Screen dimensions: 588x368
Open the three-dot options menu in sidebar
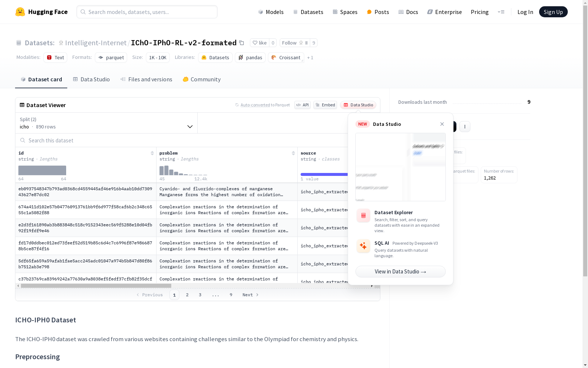[465, 127]
